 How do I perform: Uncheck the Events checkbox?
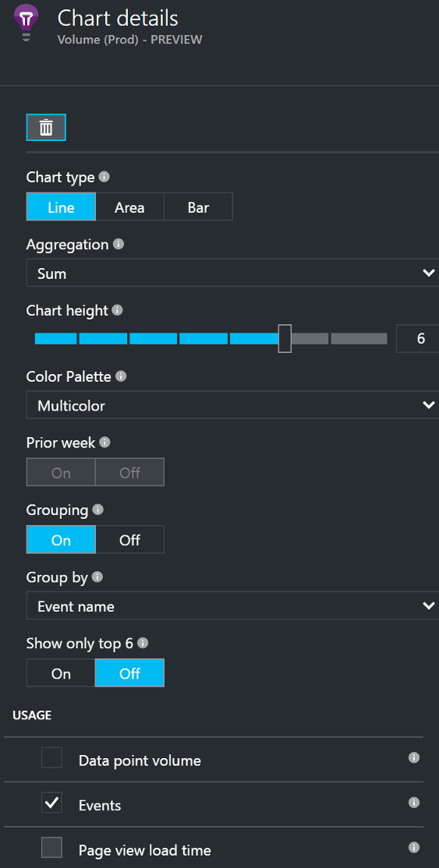click(51, 803)
